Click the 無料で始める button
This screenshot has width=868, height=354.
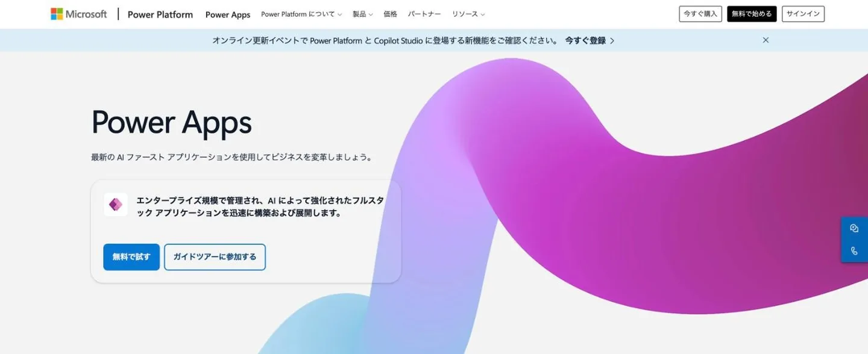[752, 14]
